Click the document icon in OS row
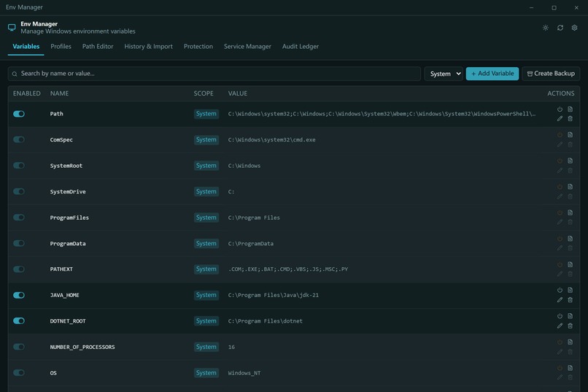 570,368
